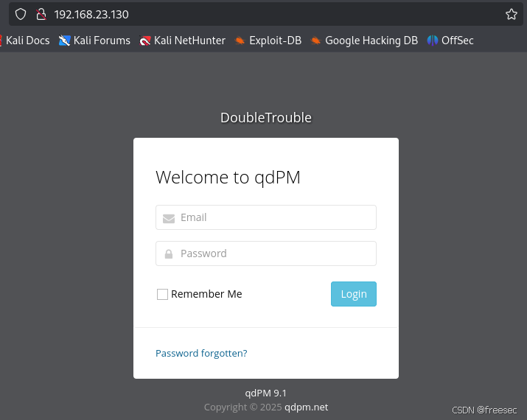The width and height of the screenshot is (527, 420).
Task: Click the envelope icon in Email field
Action: (169, 218)
